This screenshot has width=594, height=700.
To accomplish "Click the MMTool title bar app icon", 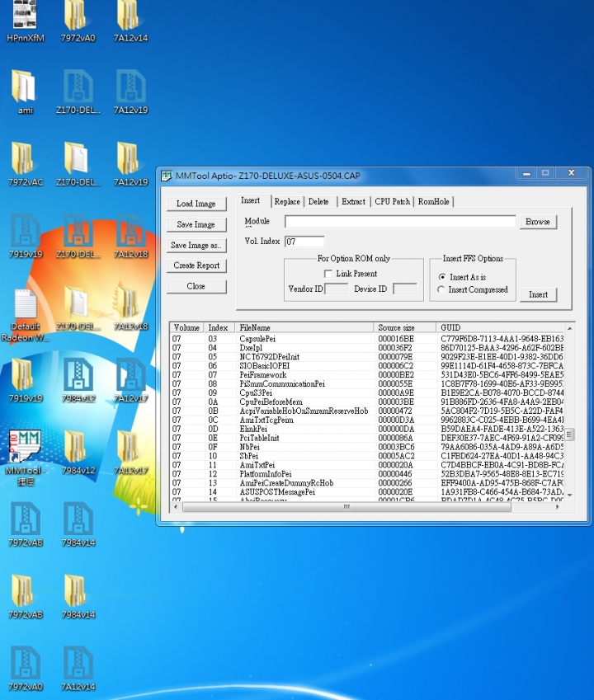I will point(166,176).
